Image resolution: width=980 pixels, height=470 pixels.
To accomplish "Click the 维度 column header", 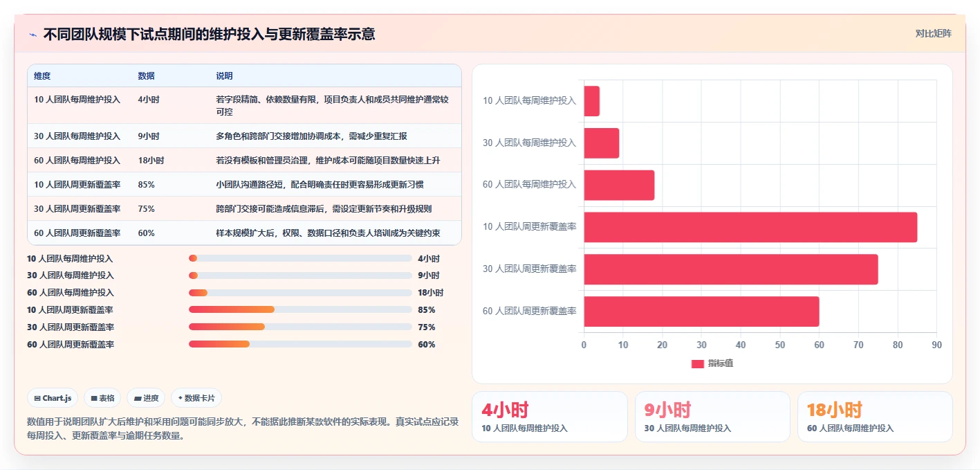I will (x=42, y=75).
